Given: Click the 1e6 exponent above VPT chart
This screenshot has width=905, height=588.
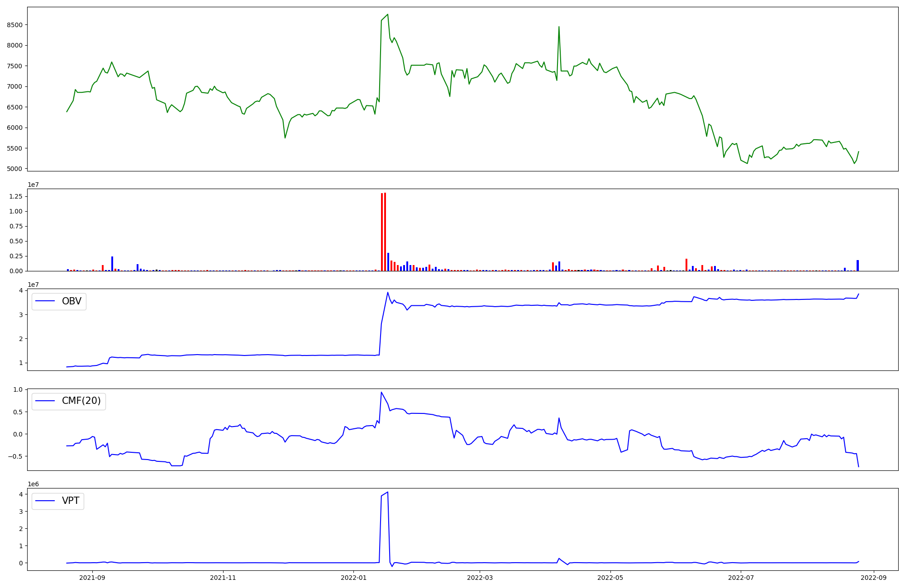Looking at the screenshot, I should pos(33,484).
